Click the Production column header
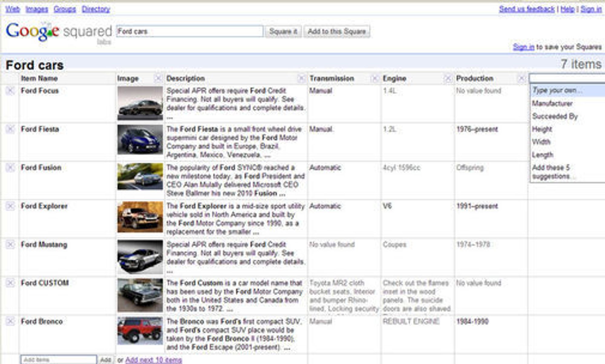The image size is (605, 364). (475, 79)
